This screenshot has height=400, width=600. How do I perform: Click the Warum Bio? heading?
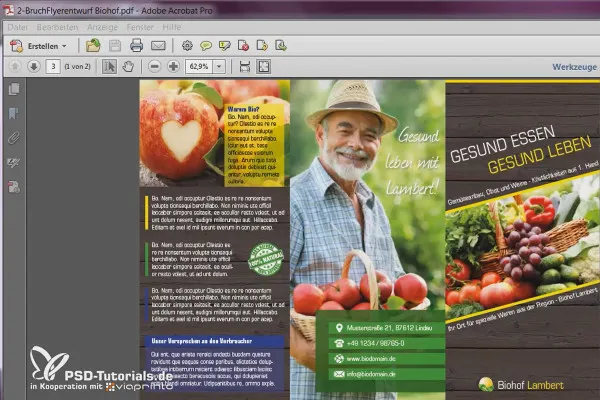243,109
